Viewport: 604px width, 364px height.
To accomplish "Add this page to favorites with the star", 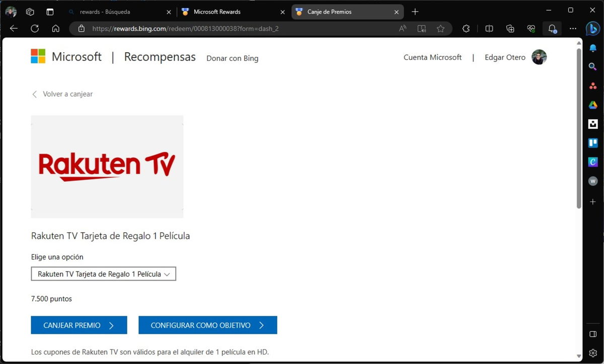I will click(x=440, y=29).
